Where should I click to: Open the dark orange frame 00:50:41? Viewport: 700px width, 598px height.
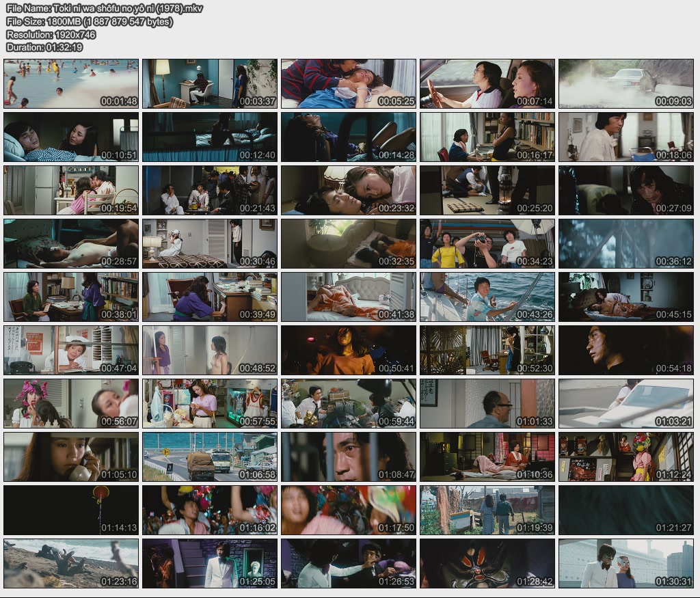(x=349, y=351)
